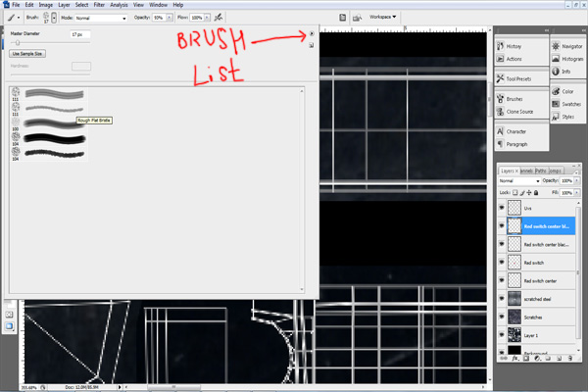588x392 pixels.
Task: Toggle lock position
Action: pyautogui.click(x=529, y=192)
